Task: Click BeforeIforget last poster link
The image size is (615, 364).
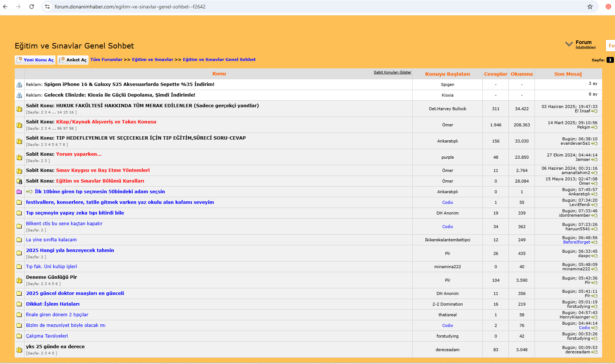Action: click(576, 242)
